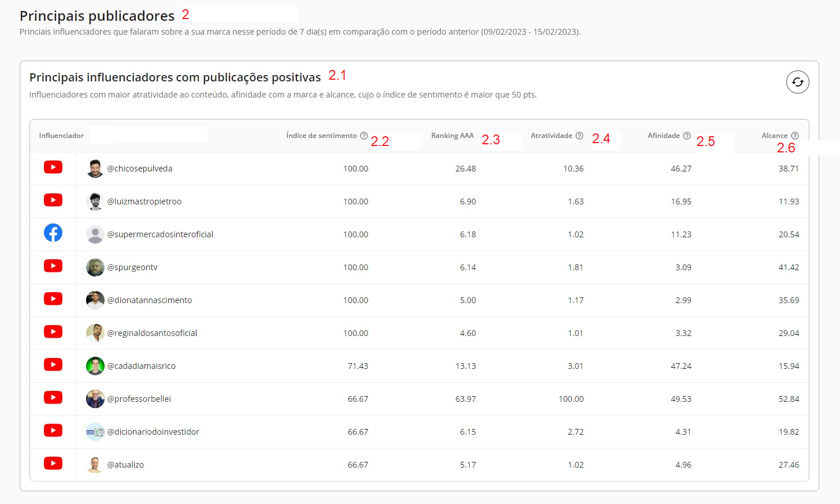This screenshot has height=504, width=840.
Task: Open the @luizmastropietroo profile link
Action: (x=144, y=201)
